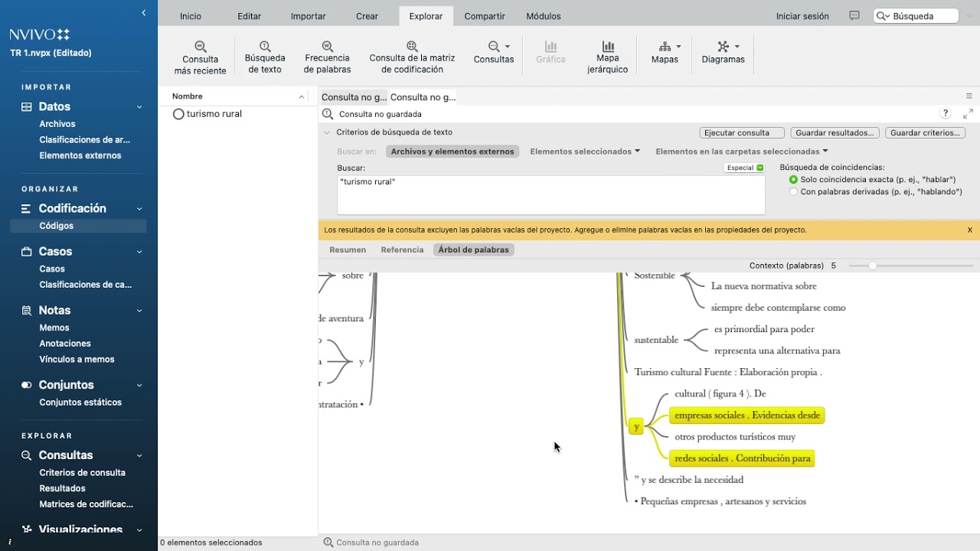Click the Datos section icon
The image size is (980, 551).
point(27,107)
